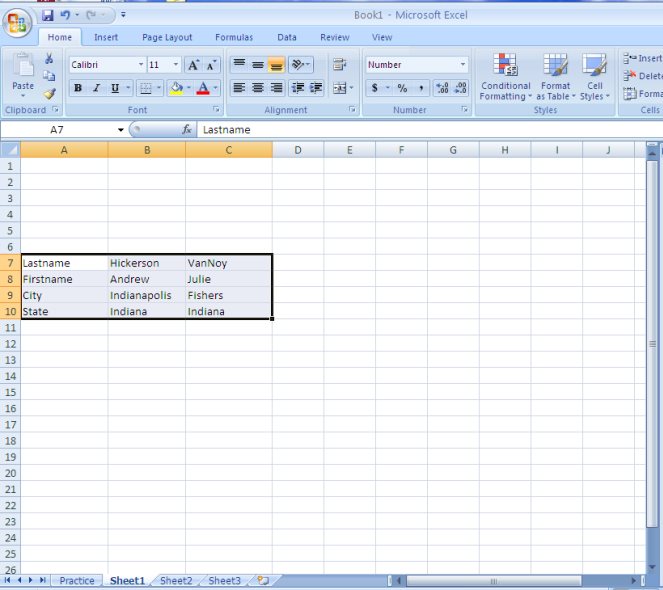Click the Select All corner box
Viewport: 663px width, 590px height.
[10, 150]
